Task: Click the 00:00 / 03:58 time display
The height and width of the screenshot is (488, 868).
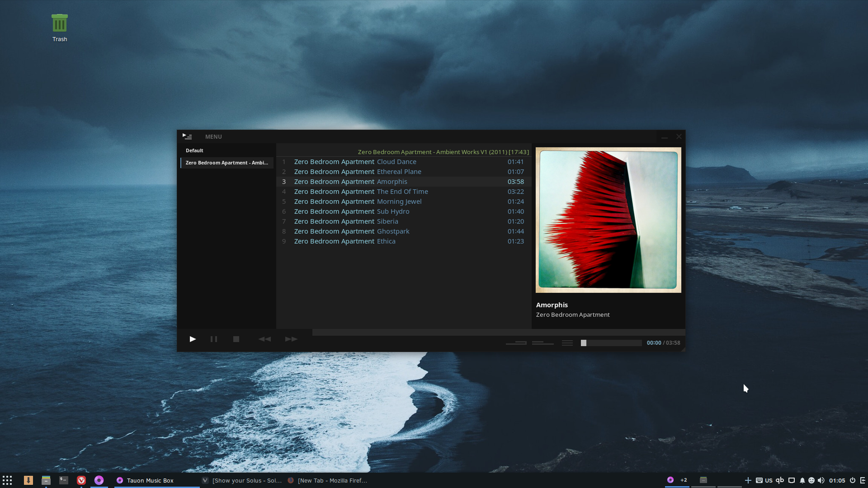Action: (663, 343)
